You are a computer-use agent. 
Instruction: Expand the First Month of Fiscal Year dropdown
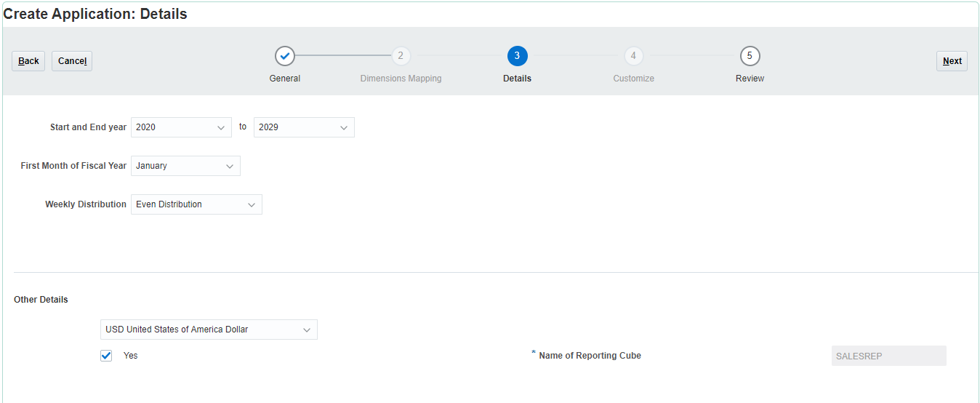pos(185,166)
